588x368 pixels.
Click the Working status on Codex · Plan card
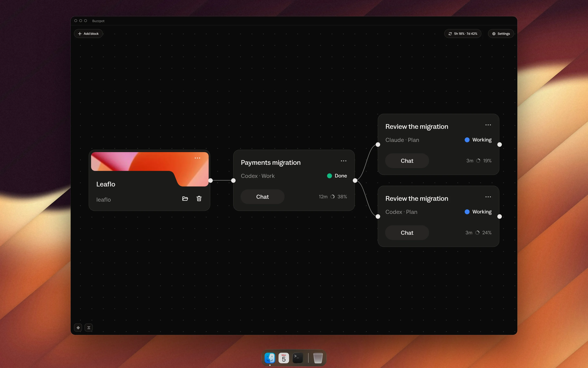[x=478, y=212]
